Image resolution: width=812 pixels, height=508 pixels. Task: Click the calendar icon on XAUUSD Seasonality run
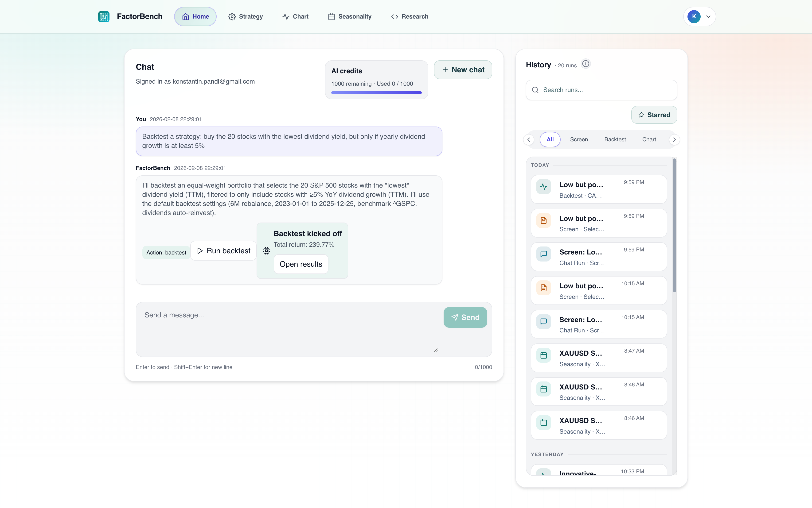pyautogui.click(x=544, y=355)
